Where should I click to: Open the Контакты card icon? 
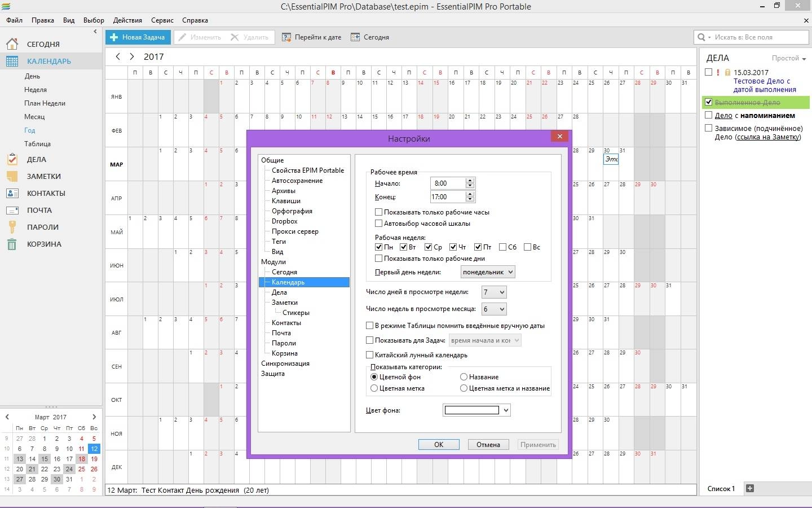pyautogui.click(x=12, y=193)
